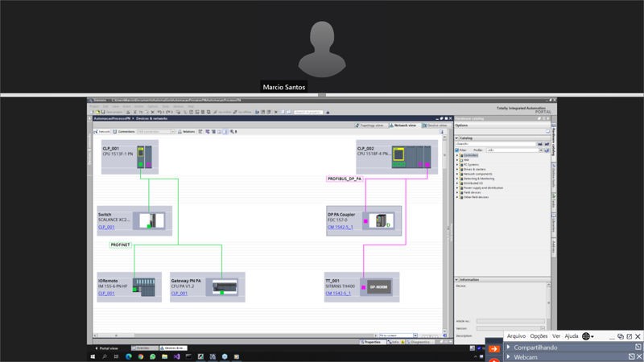Click the search down icon in catalog
The height and width of the screenshot is (362, 644).
540,144
